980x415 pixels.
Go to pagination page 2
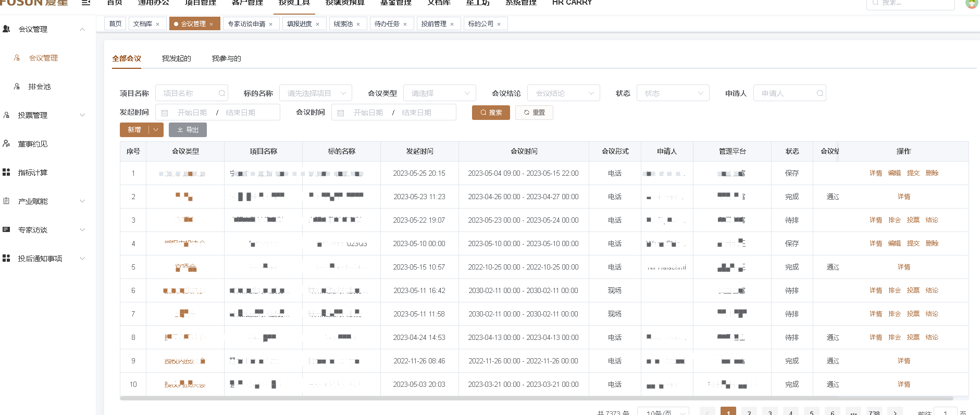click(749, 412)
